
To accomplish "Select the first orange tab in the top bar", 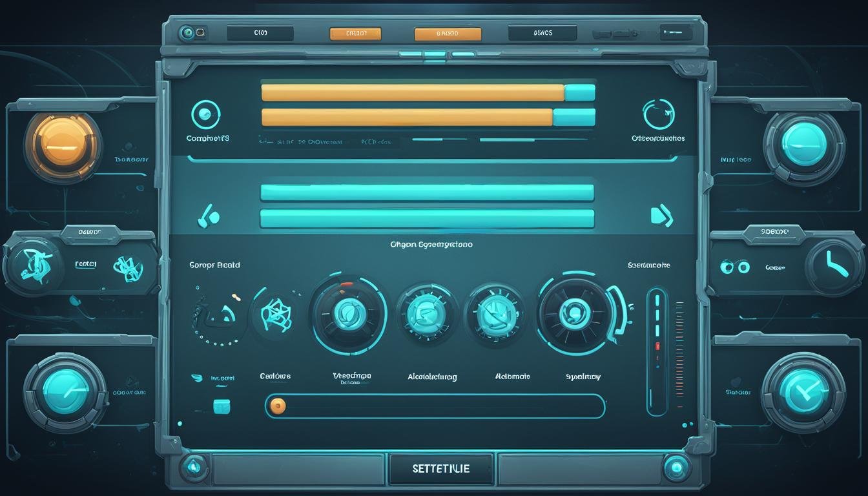I will (x=355, y=33).
